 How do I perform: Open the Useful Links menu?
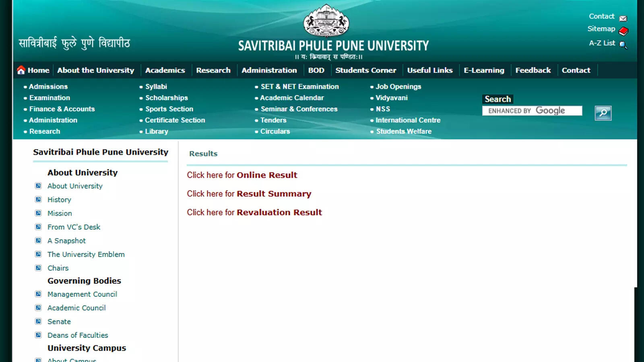(430, 70)
